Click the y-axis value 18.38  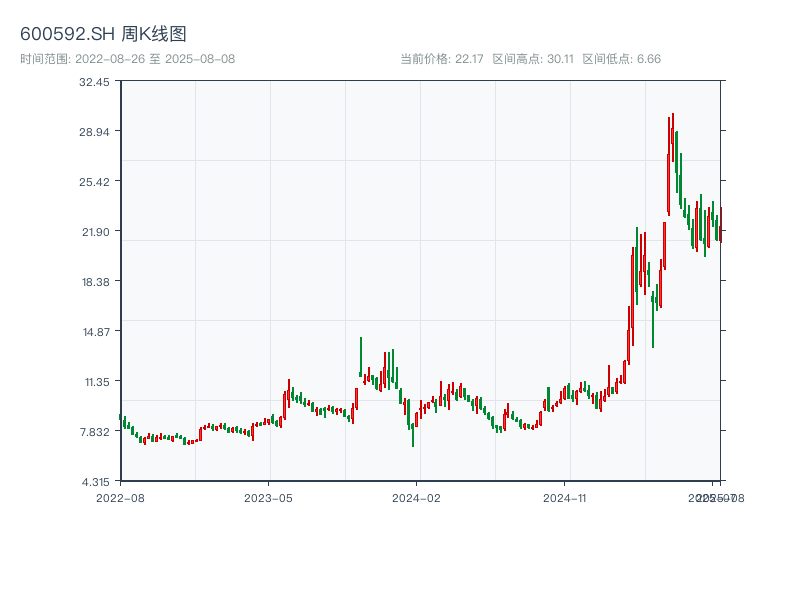[x=96, y=282]
